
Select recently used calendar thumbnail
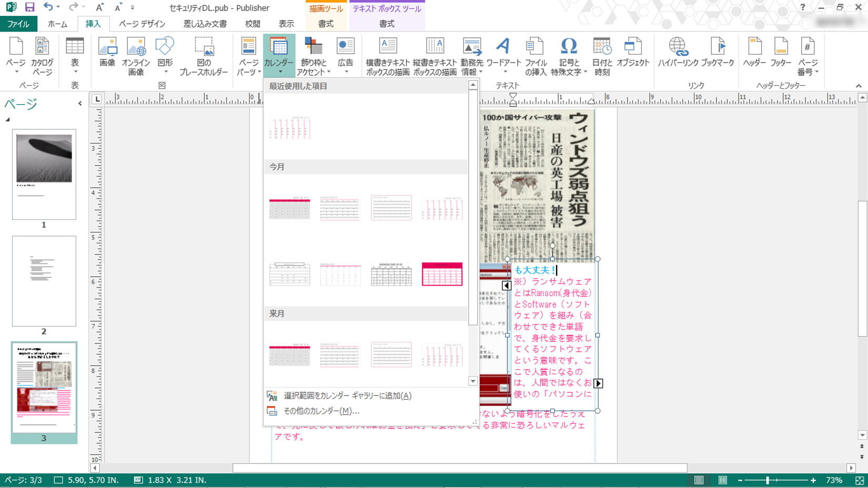290,128
